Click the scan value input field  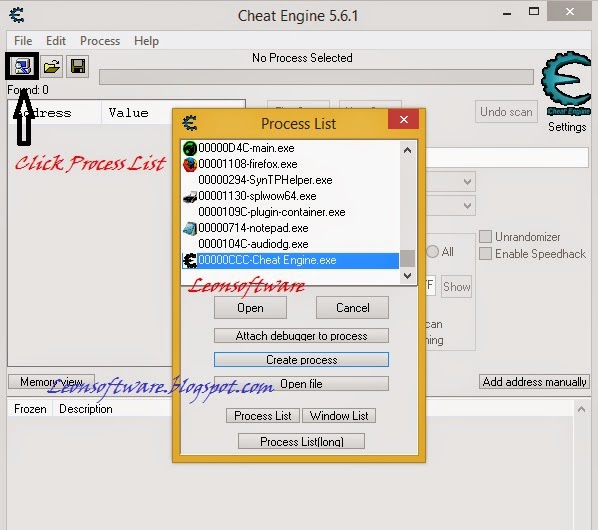pyautogui.click(x=507, y=157)
